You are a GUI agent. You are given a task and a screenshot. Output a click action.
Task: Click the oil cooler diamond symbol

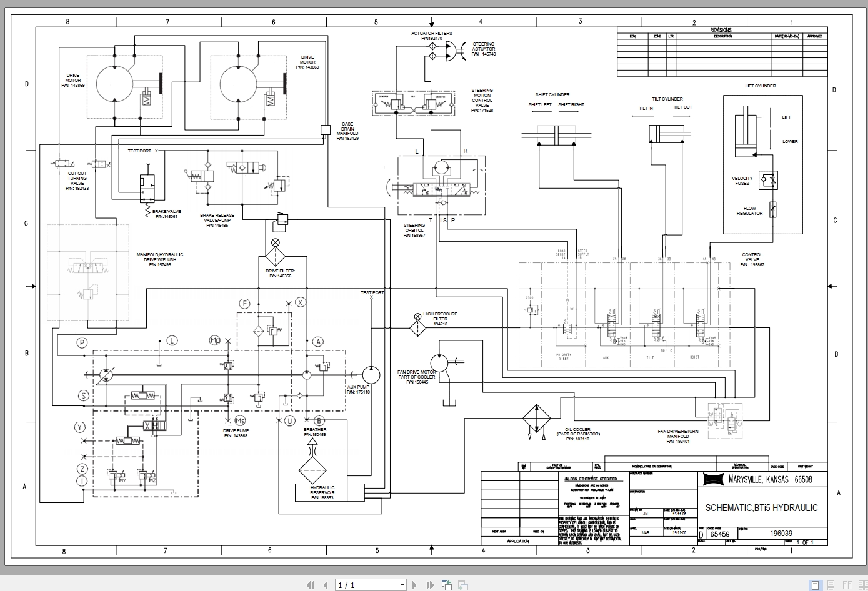pos(536,418)
